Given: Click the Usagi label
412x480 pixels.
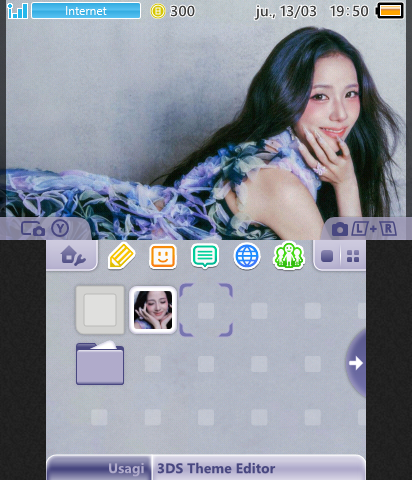Looking at the screenshot, I should pyautogui.click(x=126, y=468).
